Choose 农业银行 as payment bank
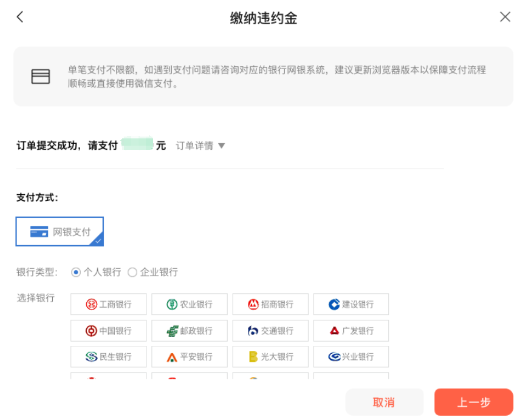Screen dimensions: 520x420 pos(190,305)
